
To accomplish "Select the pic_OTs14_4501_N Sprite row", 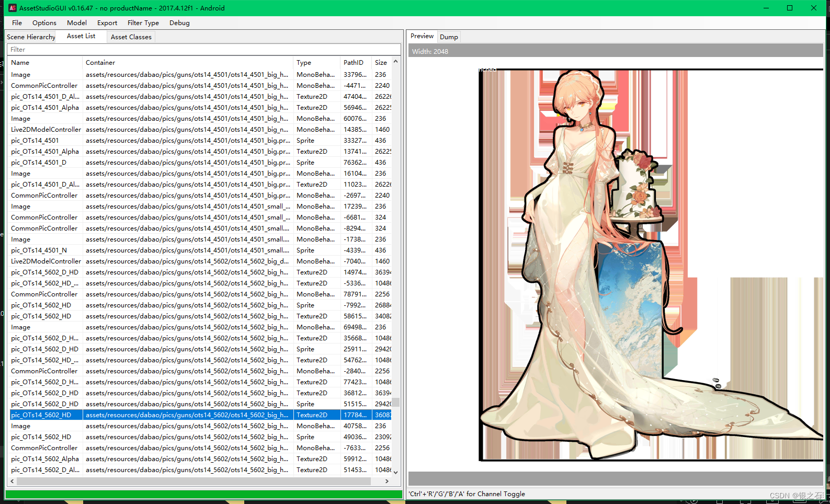I will tap(200, 250).
